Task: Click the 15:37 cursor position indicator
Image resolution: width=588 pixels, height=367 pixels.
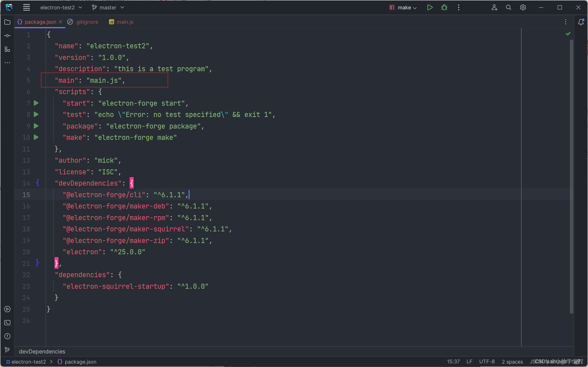Action: [x=453, y=362]
